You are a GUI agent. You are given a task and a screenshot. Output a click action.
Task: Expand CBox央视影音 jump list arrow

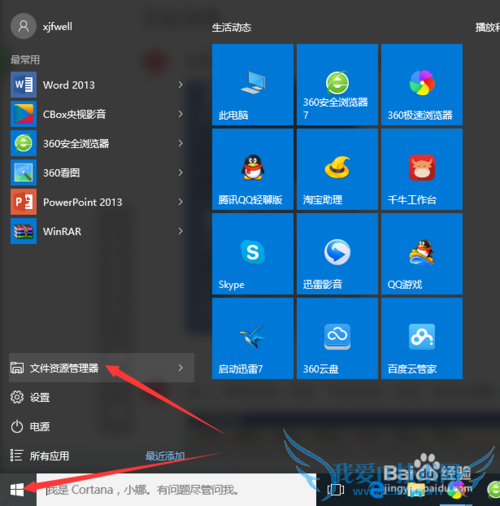coord(180,114)
